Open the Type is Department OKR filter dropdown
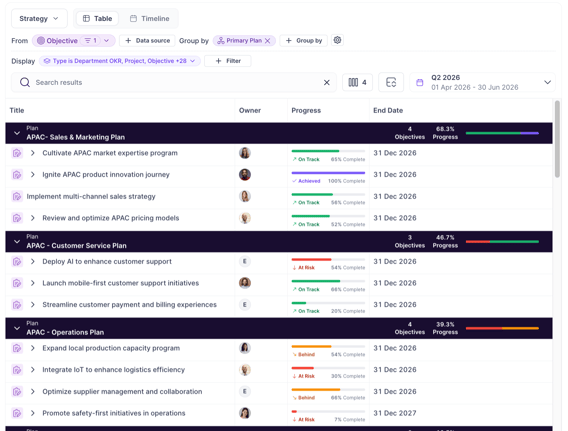This screenshot has height=431, width=568. pyautogui.click(x=120, y=61)
